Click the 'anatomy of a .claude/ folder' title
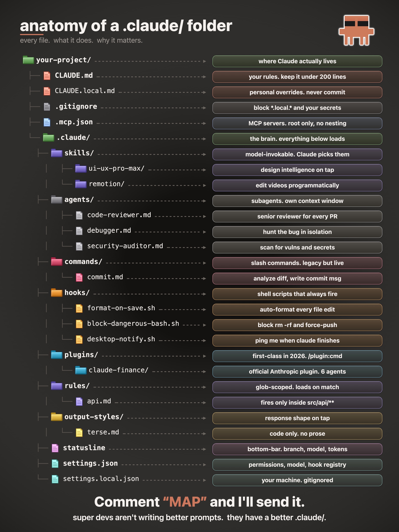Screen dimensions: 399x532 pos(126,26)
